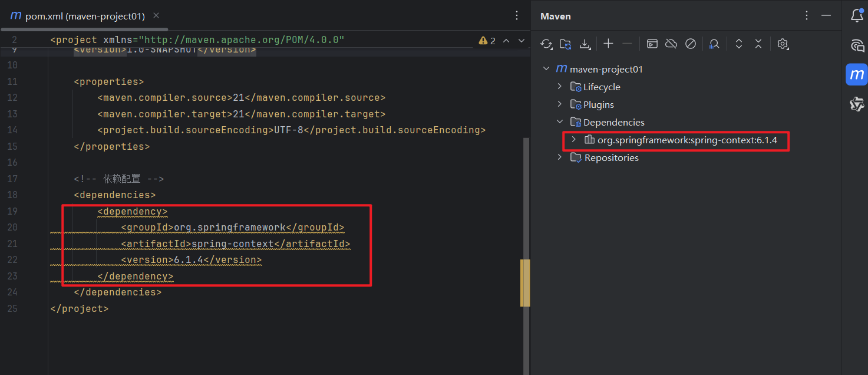Collapse the Dependencies node
The width and height of the screenshot is (868, 375).
pos(560,122)
